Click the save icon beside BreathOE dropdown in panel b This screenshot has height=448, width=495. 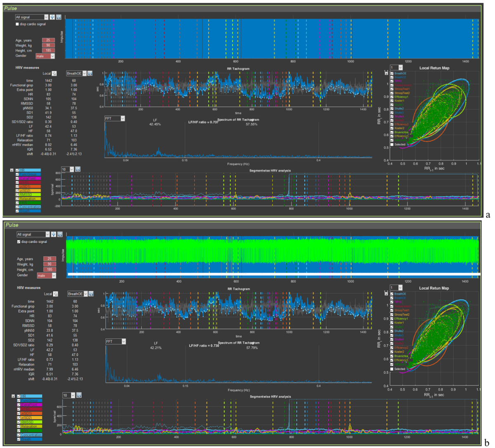pos(91,294)
